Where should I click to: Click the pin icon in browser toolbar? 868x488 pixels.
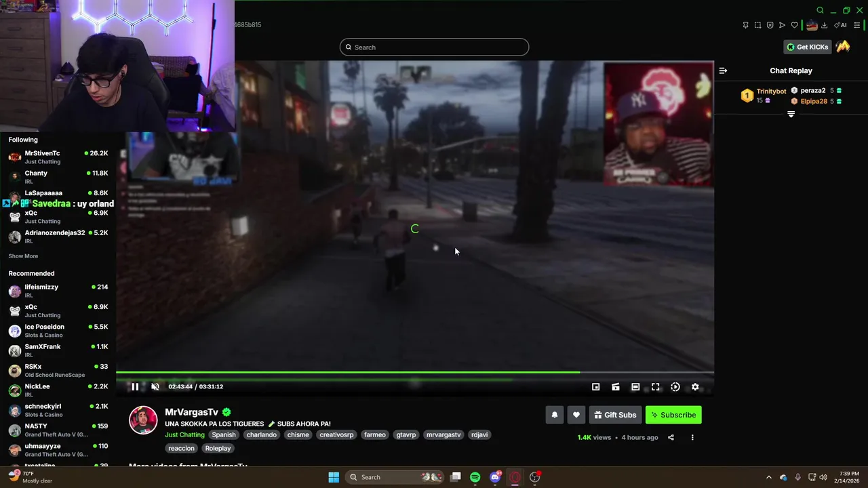point(745,25)
